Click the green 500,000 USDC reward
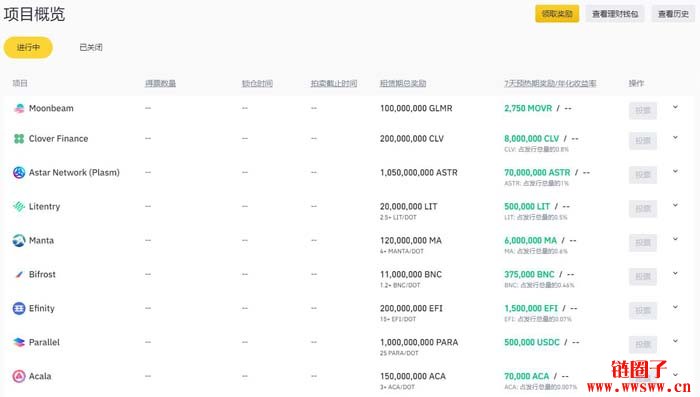 pyautogui.click(x=532, y=343)
